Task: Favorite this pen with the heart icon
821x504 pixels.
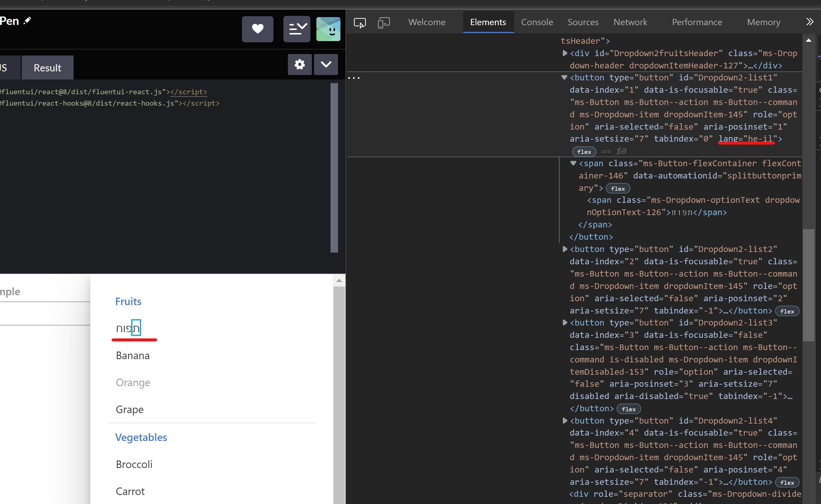Action: (x=258, y=29)
